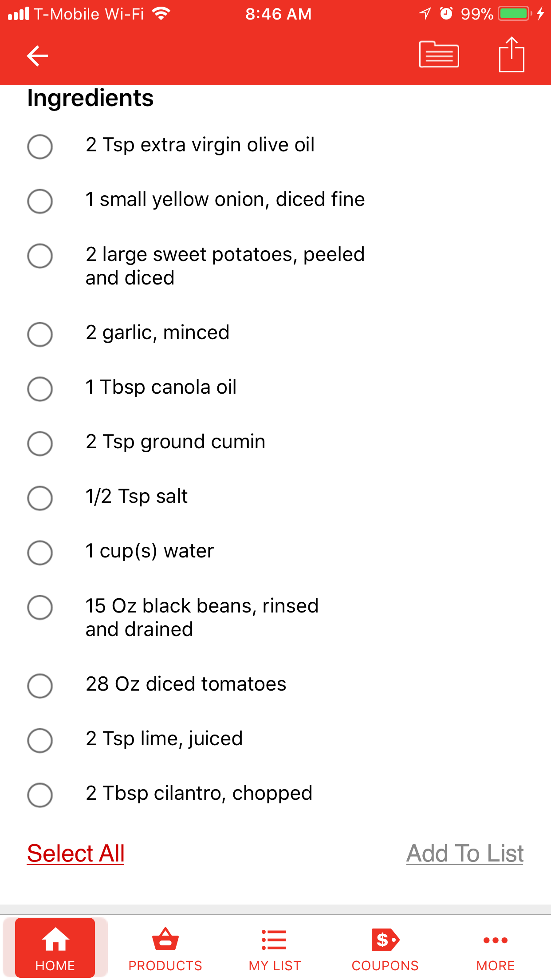Check the cilantro, chopped ingredient
Viewport: 551px width, 980px height.
[40, 795]
